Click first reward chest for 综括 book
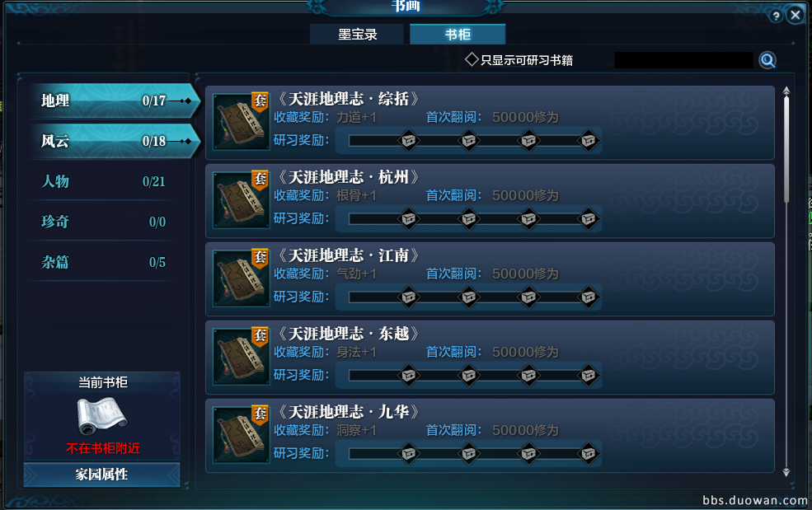The image size is (812, 510). [x=409, y=140]
